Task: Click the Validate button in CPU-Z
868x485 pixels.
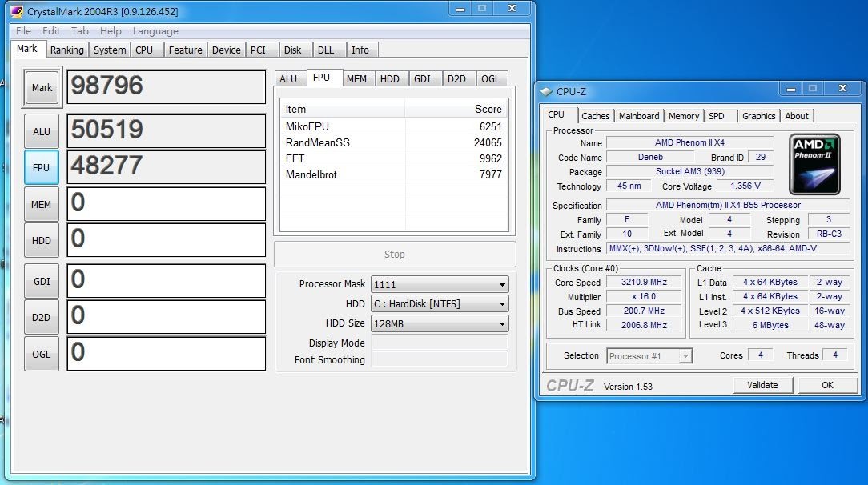Action: click(763, 385)
